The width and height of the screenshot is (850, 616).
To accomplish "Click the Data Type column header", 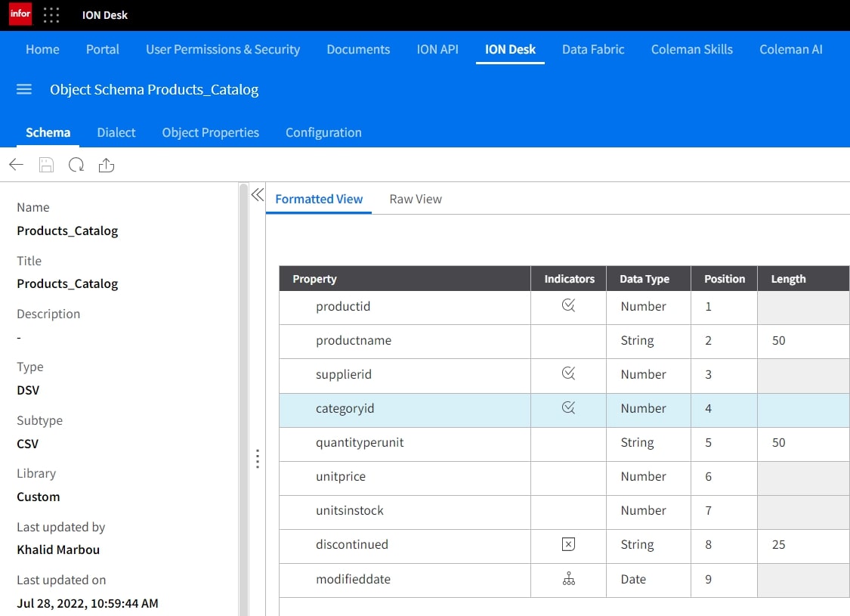I will click(648, 279).
